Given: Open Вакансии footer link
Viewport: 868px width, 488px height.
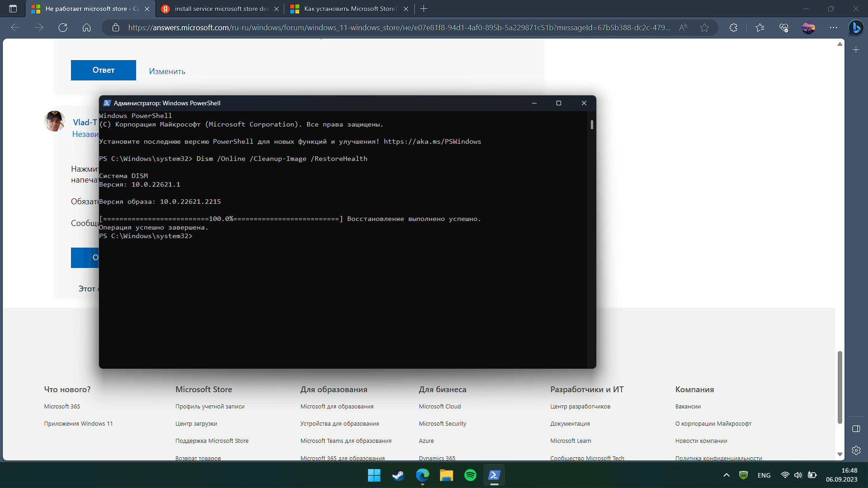Looking at the screenshot, I should (688, 406).
